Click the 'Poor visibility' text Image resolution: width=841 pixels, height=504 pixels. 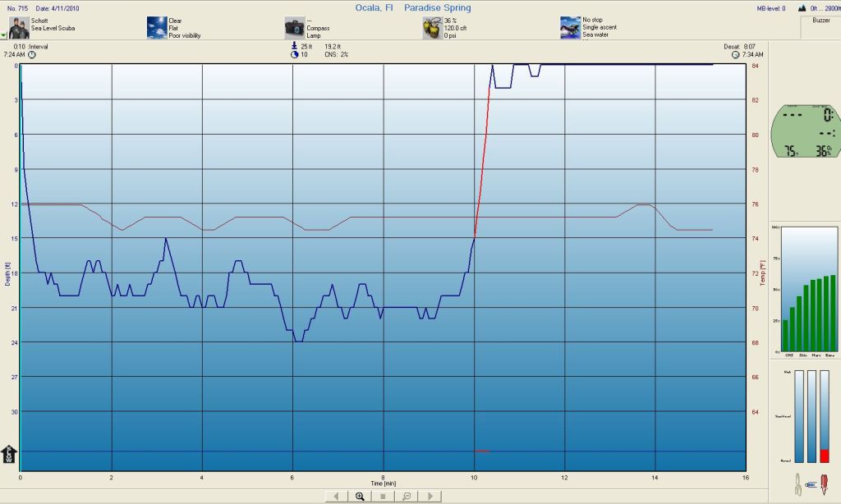[185, 35]
